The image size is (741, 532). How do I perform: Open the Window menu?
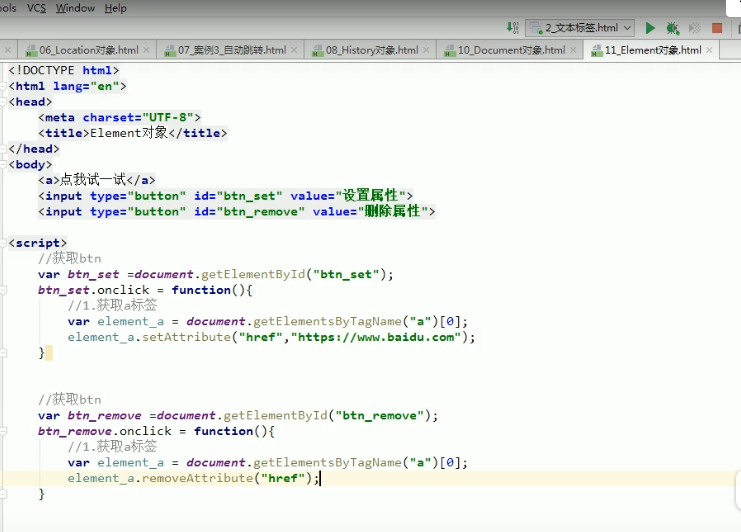pos(75,8)
